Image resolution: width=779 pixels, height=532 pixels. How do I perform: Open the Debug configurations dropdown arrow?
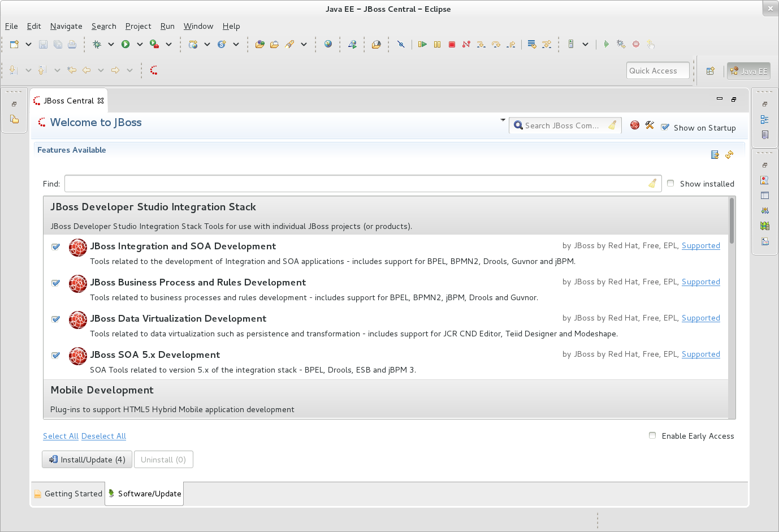[x=111, y=44]
